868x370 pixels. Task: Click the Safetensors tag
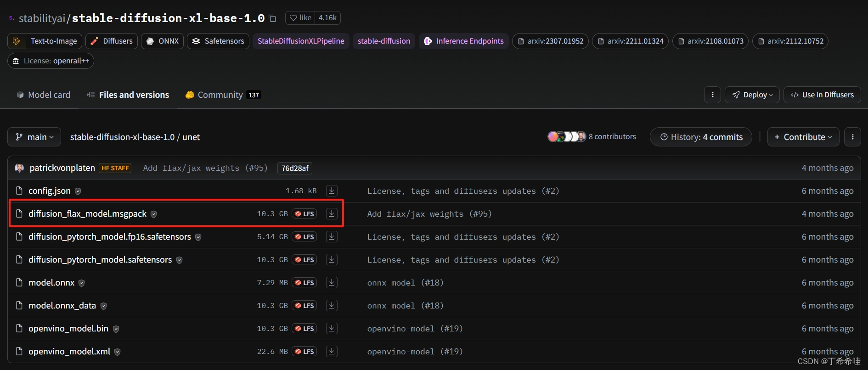(218, 41)
